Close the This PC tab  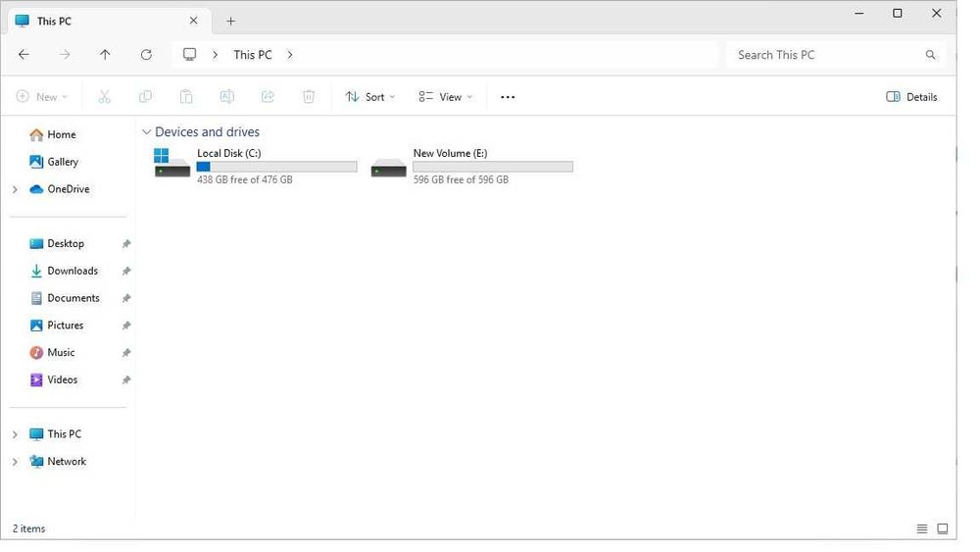194,21
